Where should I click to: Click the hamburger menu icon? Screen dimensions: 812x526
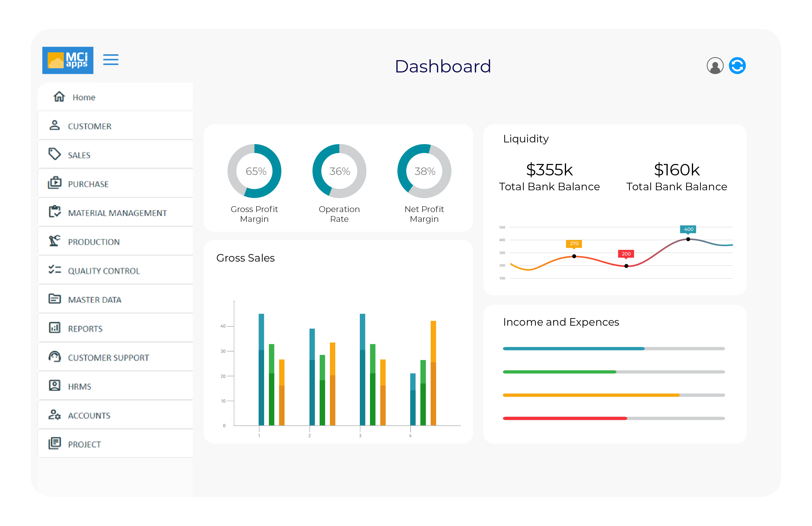click(111, 60)
